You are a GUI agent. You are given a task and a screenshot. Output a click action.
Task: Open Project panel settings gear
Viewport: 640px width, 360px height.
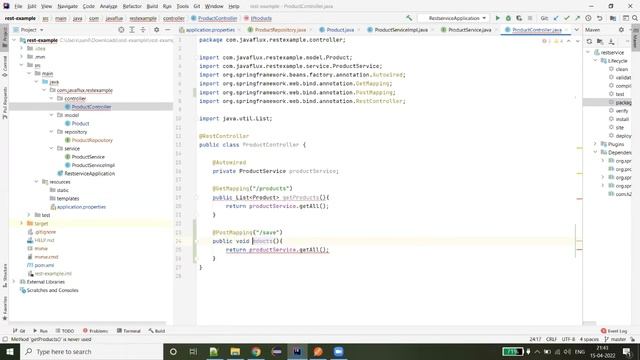coord(156,30)
